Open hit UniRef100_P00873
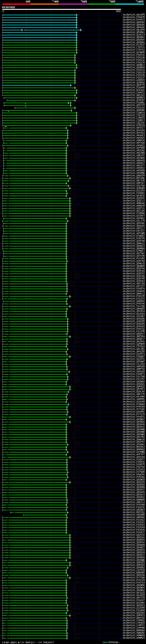The width and height of the screenshot is (146, 644). point(134,20)
